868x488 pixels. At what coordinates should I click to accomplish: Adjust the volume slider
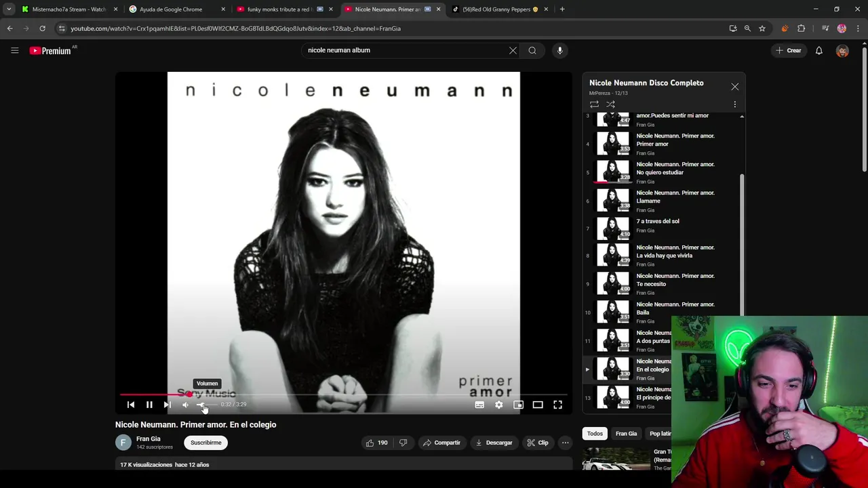tap(206, 405)
